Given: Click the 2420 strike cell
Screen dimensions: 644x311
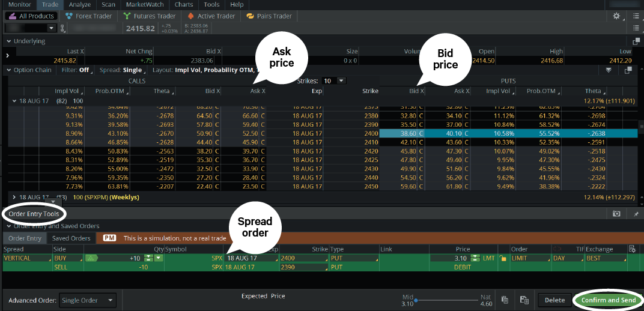Looking at the screenshot, I should click(371, 151).
